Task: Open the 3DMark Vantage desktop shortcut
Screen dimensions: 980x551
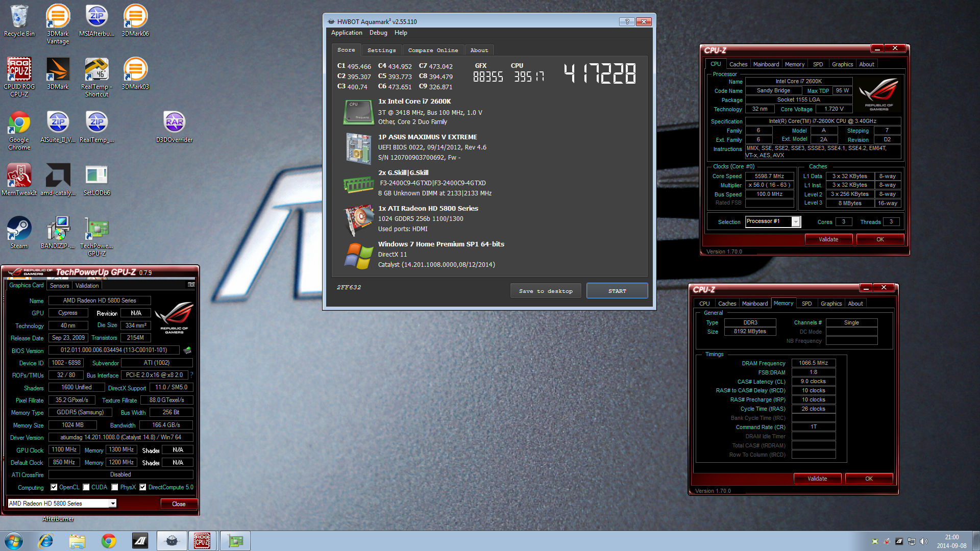Action: [x=58, y=24]
